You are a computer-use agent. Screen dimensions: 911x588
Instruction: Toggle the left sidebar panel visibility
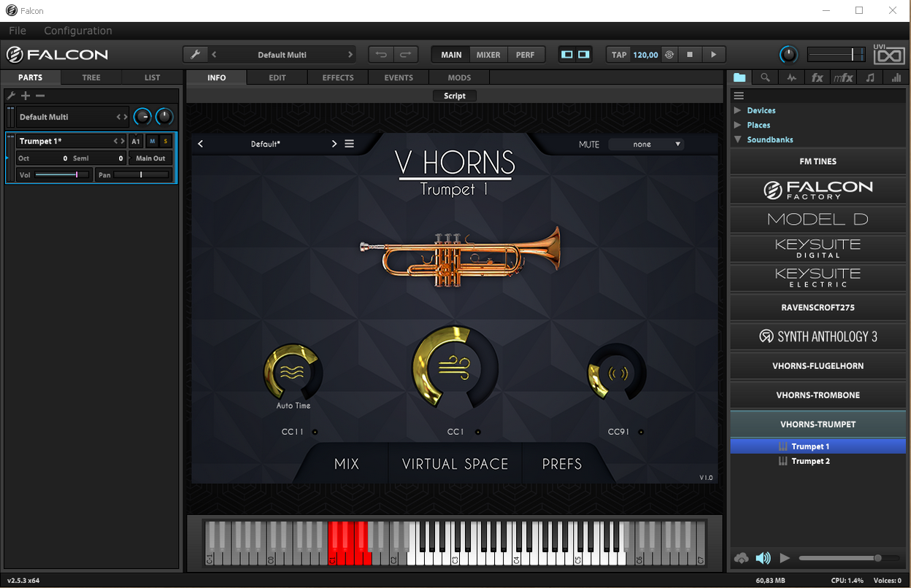pyautogui.click(x=567, y=55)
